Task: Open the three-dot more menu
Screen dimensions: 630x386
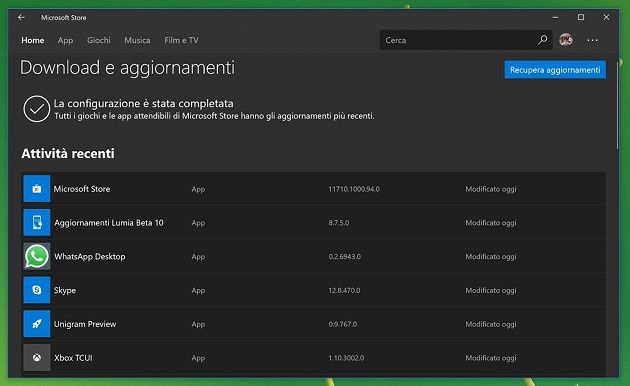Action: (592, 40)
